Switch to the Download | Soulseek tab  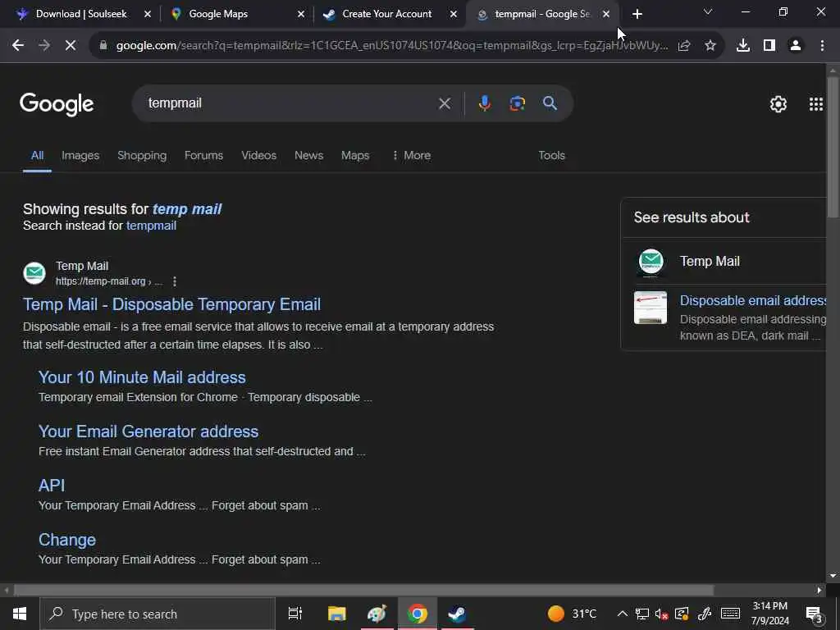(81, 14)
